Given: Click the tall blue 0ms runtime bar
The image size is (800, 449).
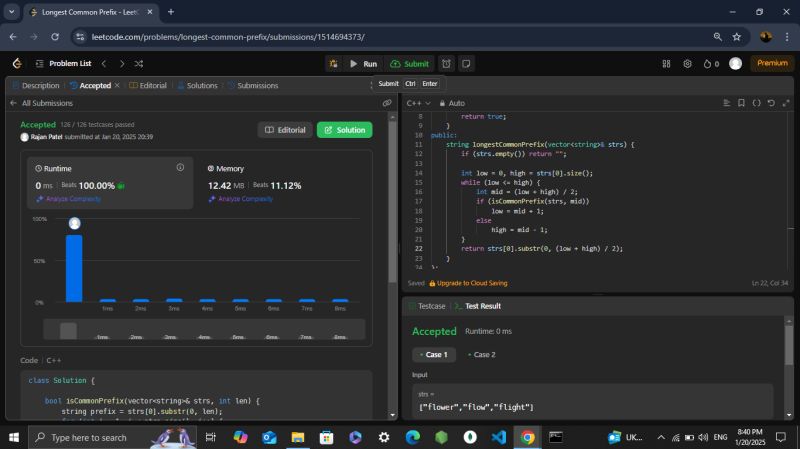Looking at the screenshot, I should [74, 268].
